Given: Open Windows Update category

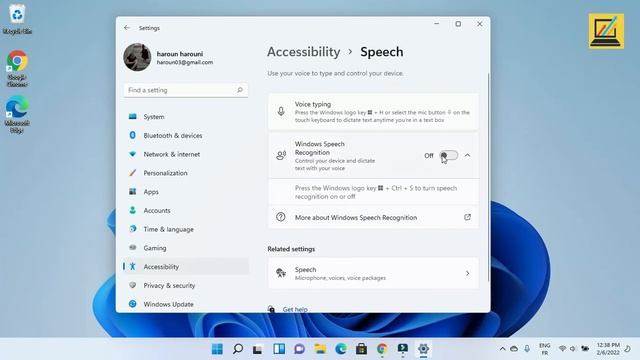Looking at the screenshot, I should [x=186, y=304].
